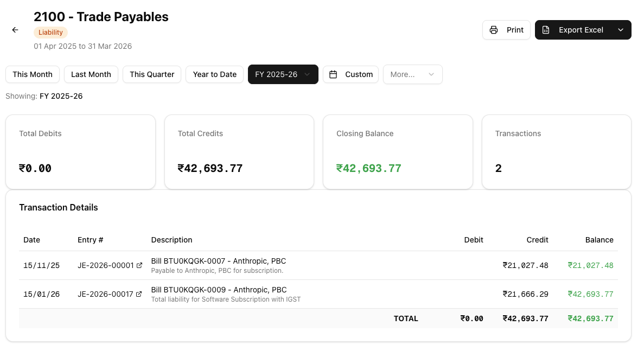Click the Excel file icon
The height and width of the screenshot is (351, 644).
point(546,30)
